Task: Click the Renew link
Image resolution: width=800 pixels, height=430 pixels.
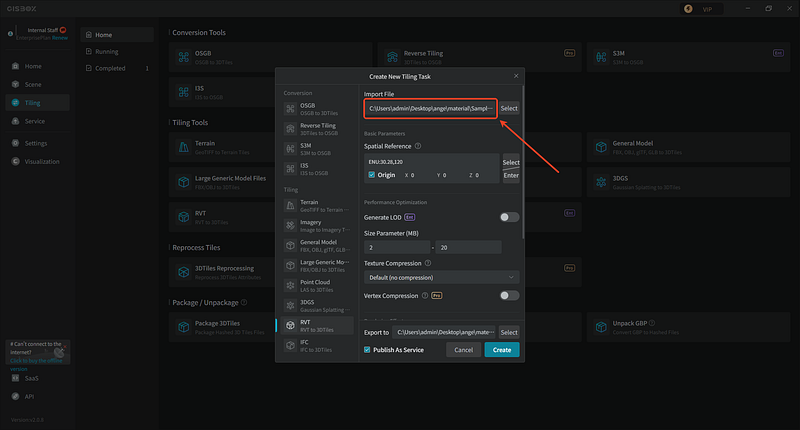Action: (60, 38)
